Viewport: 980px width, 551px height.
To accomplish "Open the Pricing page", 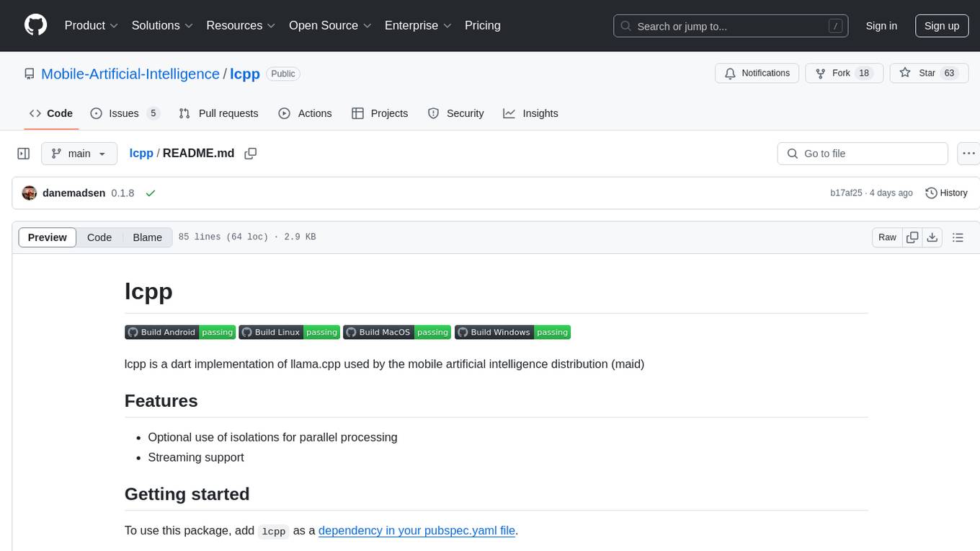I will tap(483, 25).
